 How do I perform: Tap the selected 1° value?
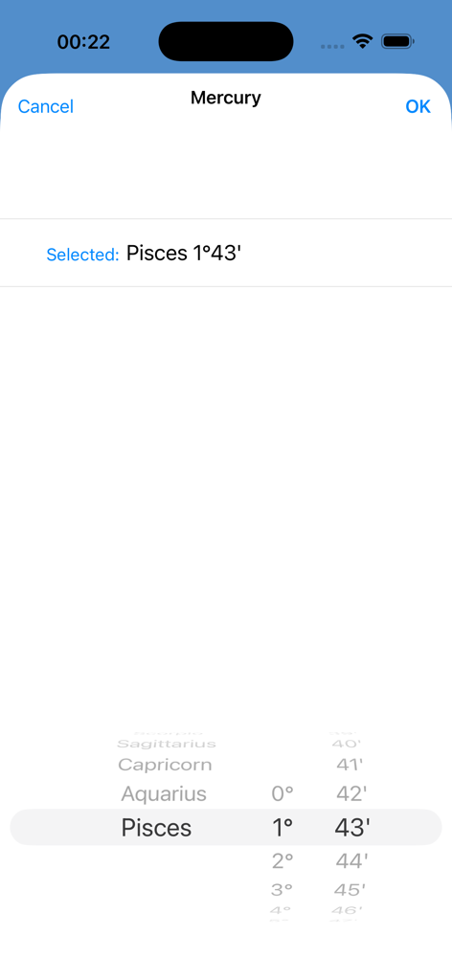point(282,828)
